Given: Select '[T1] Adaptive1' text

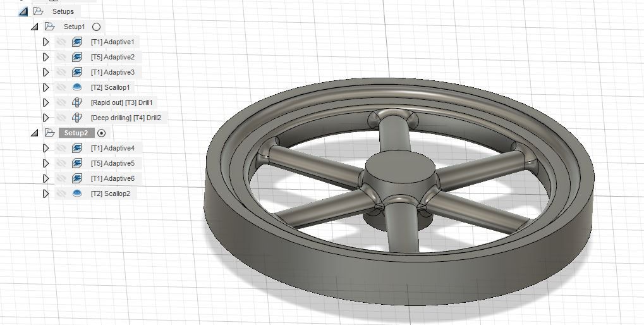Looking at the screenshot, I should [112, 42].
